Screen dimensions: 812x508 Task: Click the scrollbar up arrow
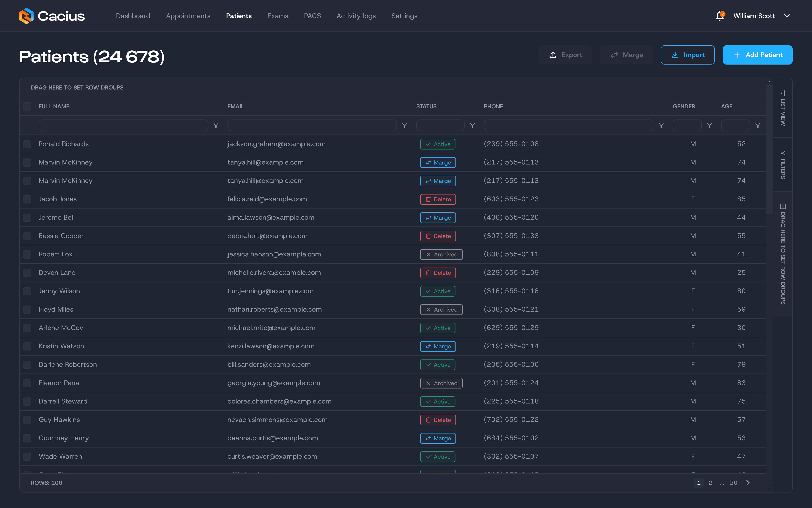769,82
